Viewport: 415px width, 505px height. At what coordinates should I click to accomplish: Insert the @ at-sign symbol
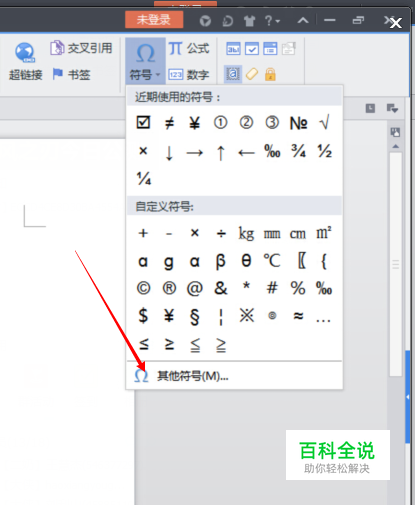pos(195,288)
